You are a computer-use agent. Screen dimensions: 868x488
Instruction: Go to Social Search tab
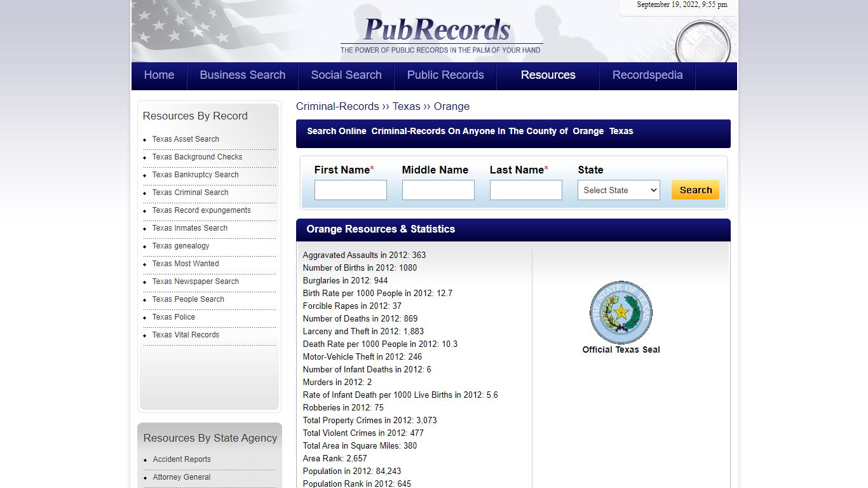[346, 75]
